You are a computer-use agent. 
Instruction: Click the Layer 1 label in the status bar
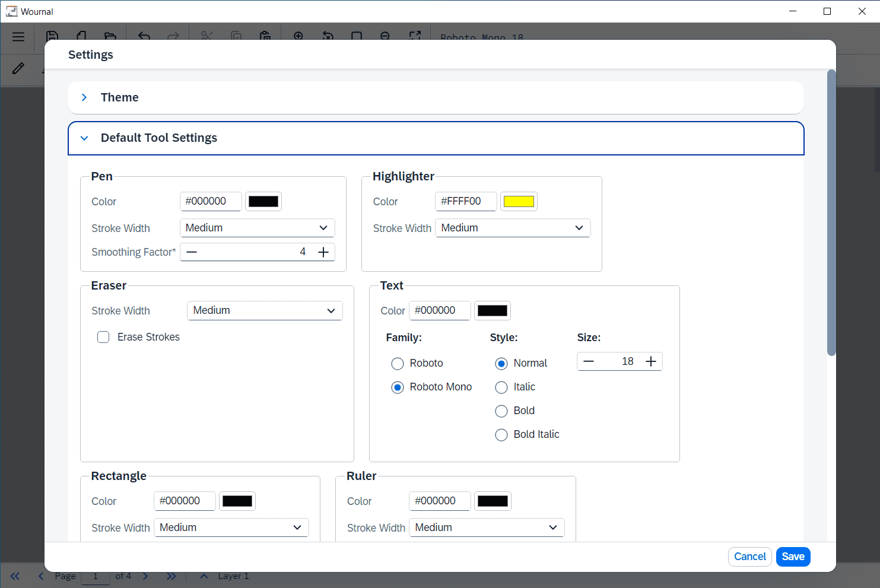click(233, 576)
